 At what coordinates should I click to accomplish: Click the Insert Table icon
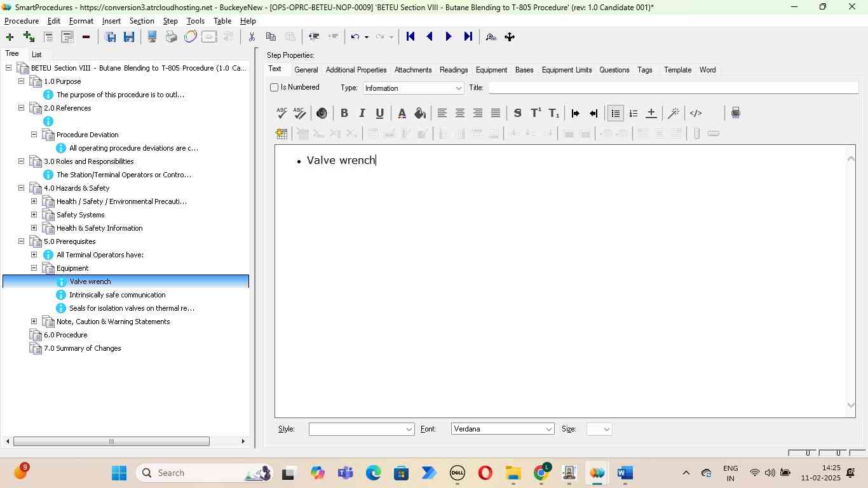(x=281, y=133)
